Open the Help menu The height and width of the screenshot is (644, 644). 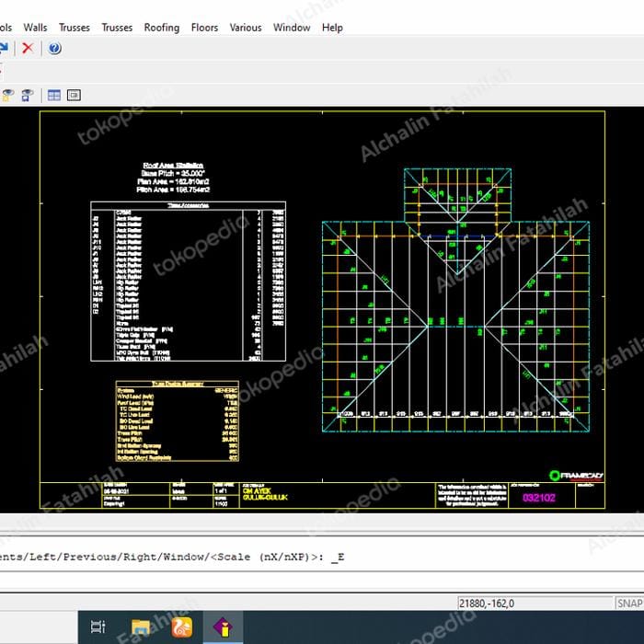[x=332, y=28]
